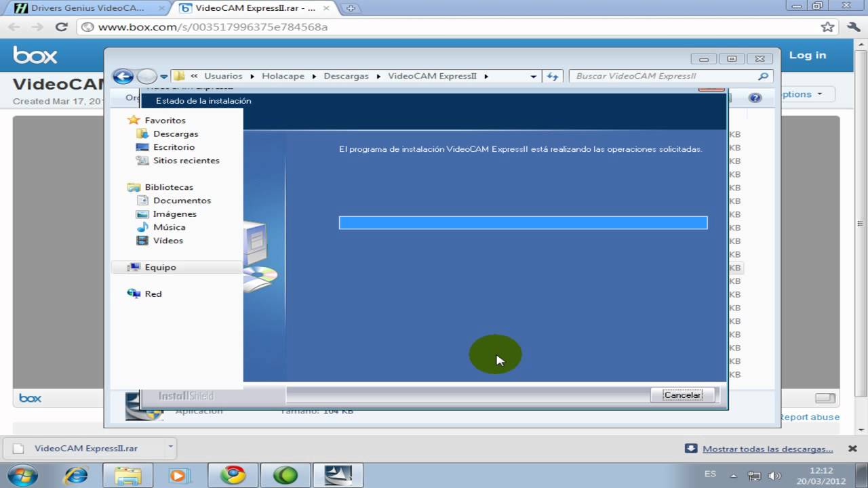Open Música library
Image resolution: width=868 pixels, height=488 pixels.
tap(170, 227)
